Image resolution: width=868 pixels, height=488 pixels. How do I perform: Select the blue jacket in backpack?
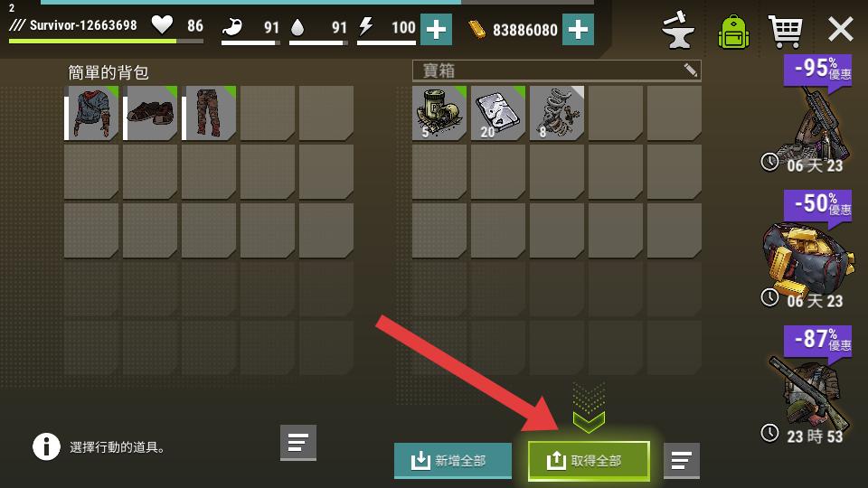[91, 113]
